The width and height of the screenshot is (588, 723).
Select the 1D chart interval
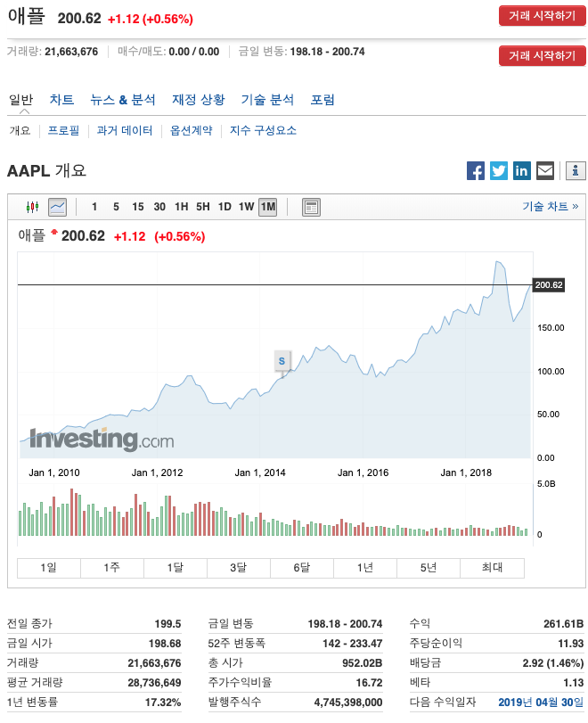225,207
